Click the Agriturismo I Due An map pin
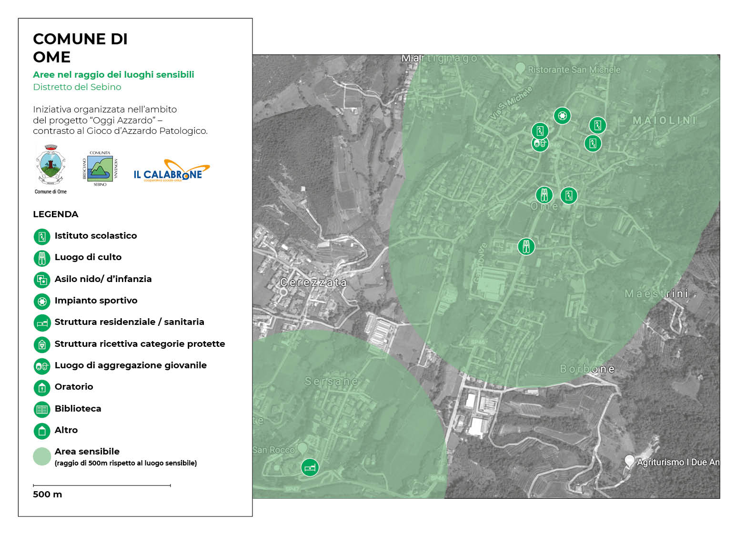Screen dimensions: 756x535 pyautogui.click(x=629, y=461)
